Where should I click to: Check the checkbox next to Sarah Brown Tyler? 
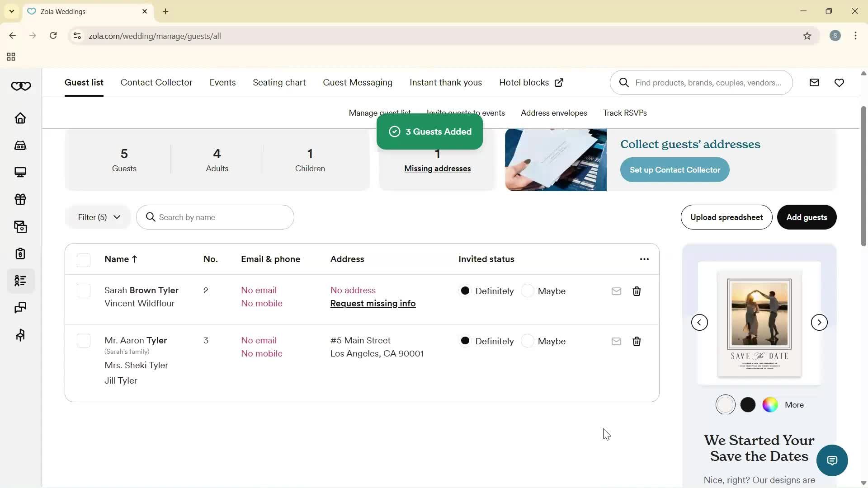[x=83, y=291]
